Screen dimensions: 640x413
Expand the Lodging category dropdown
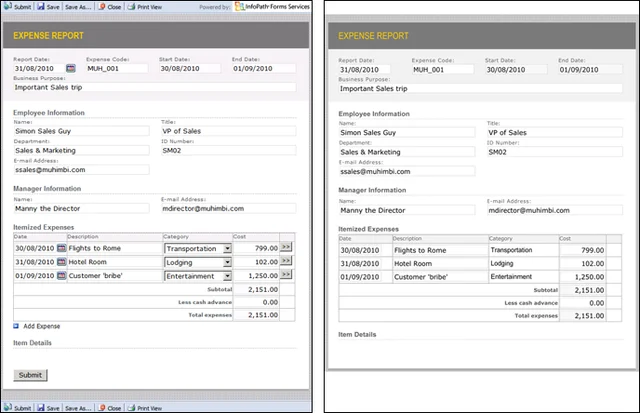click(x=227, y=262)
